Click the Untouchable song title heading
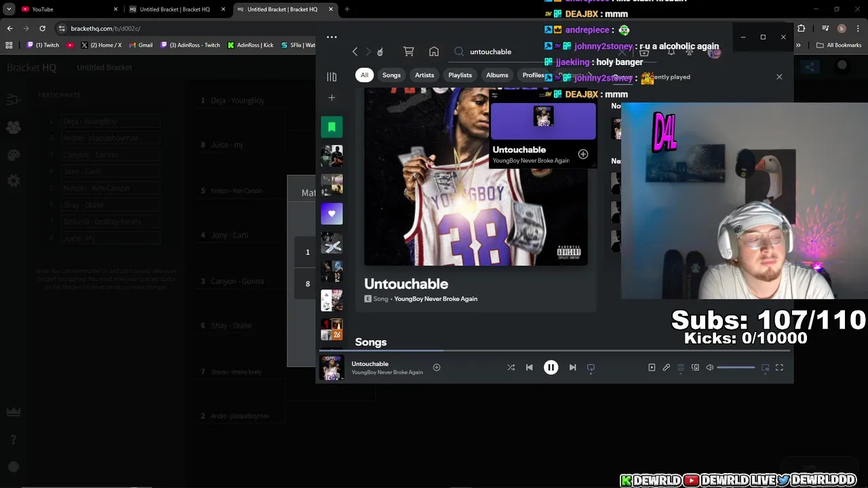This screenshot has height=488, width=868. [406, 284]
